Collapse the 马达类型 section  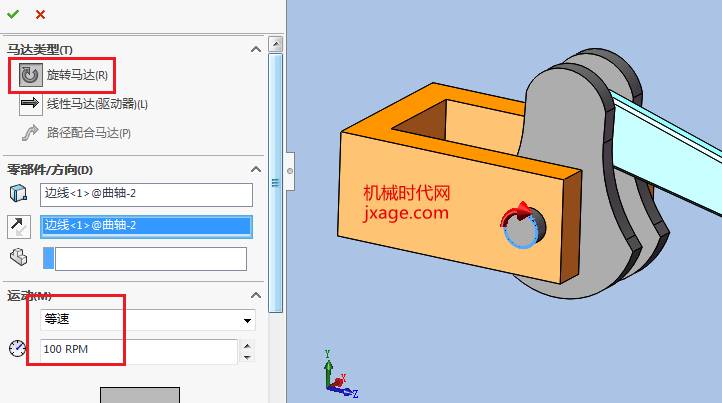click(x=255, y=49)
